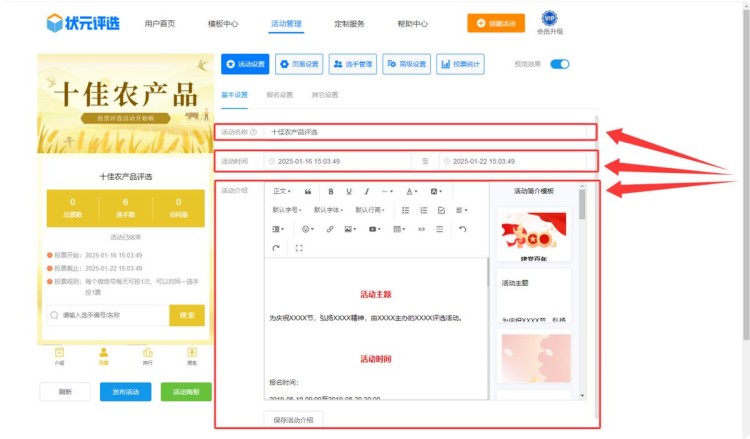Screen dimensions: 750x439
Task: Switch to the 报名设置 tab
Action: [x=280, y=95]
